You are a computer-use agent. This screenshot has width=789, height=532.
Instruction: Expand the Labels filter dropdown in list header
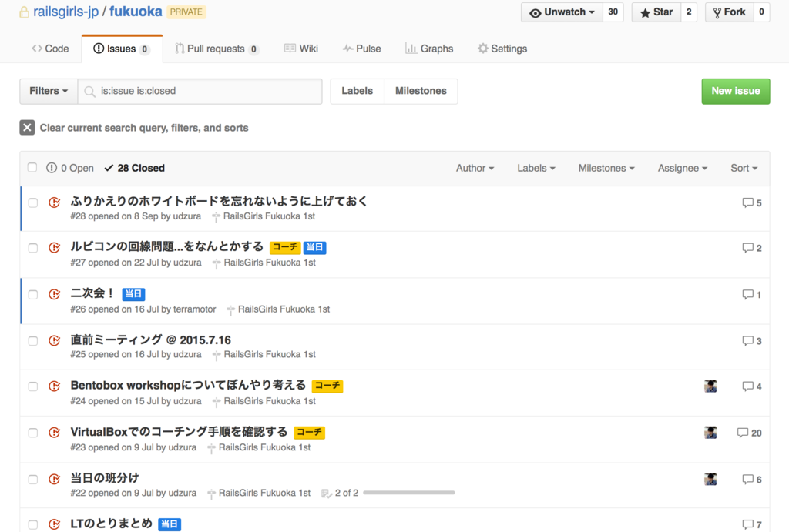pos(536,168)
